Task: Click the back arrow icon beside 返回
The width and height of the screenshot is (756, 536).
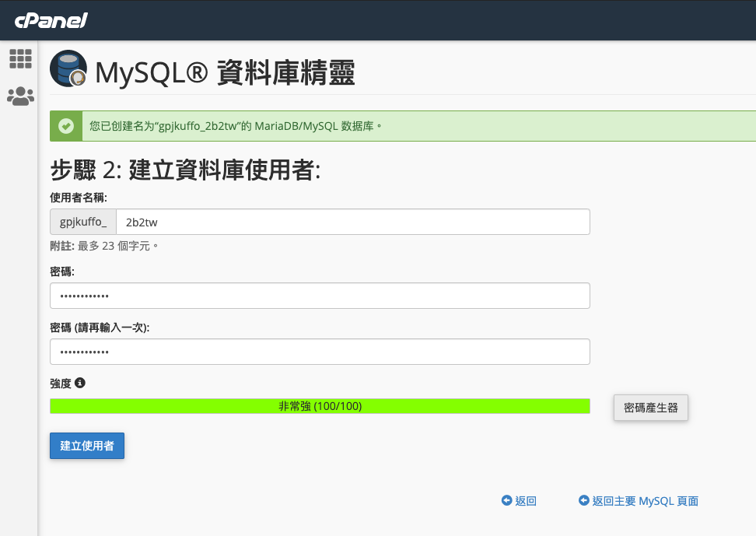Action: [x=507, y=500]
